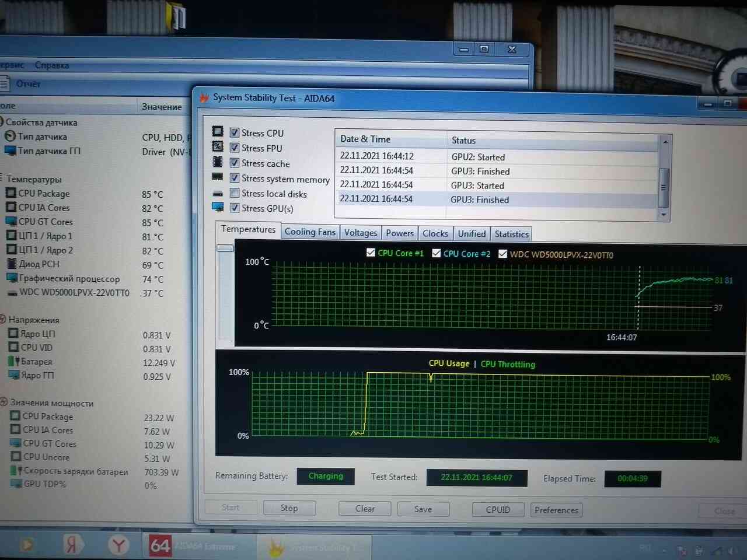The width and height of the screenshot is (747, 560).
Task: Open the CPUID panel
Action: [x=498, y=510]
